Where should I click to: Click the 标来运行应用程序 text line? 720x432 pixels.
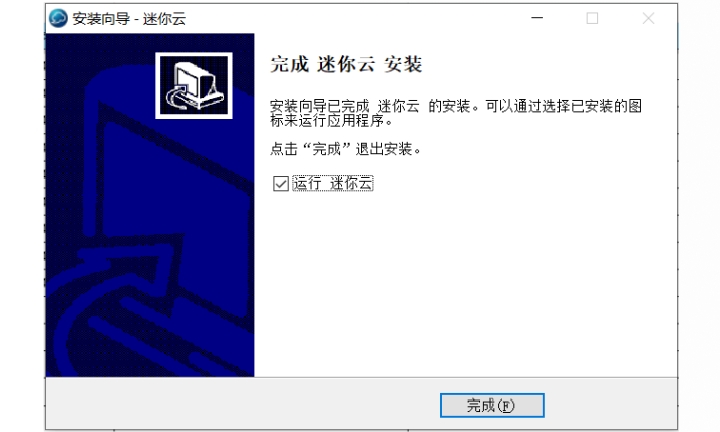pos(332,121)
